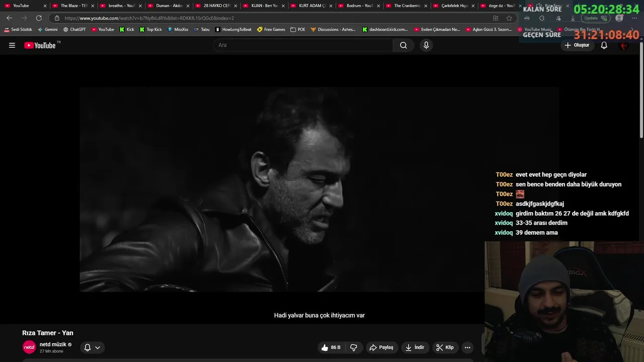Open the netd müzik channel name link
Screen dimensions: 644x362
click(x=53, y=344)
